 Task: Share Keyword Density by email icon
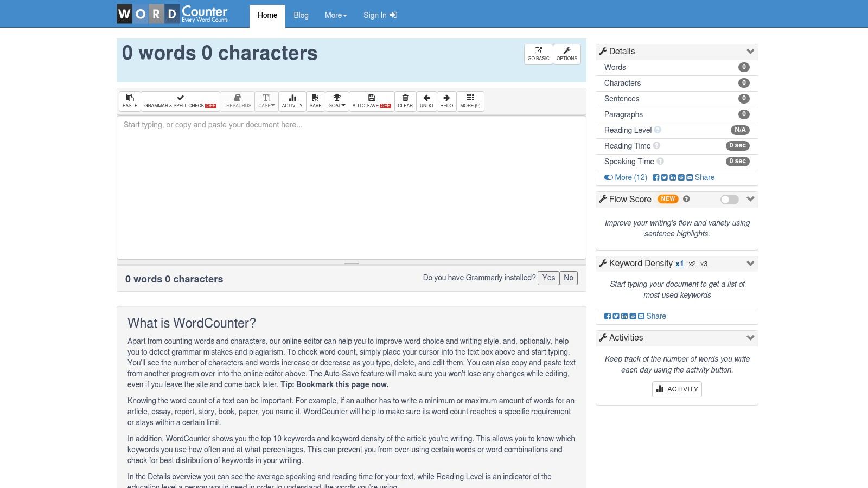coord(641,316)
